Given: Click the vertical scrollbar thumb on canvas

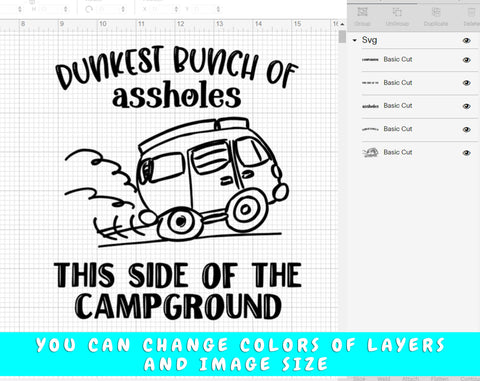Looking at the screenshot, I should pos(342,37).
